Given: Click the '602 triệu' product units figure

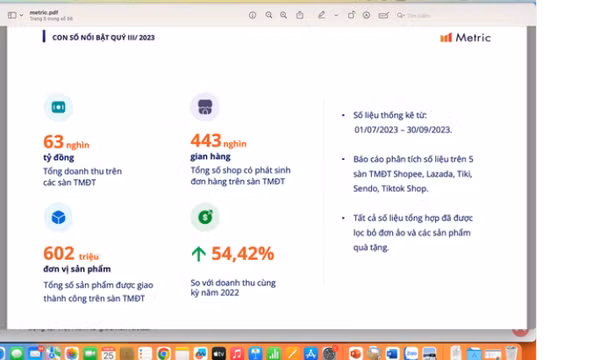Looking at the screenshot, I should click(71, 254).
